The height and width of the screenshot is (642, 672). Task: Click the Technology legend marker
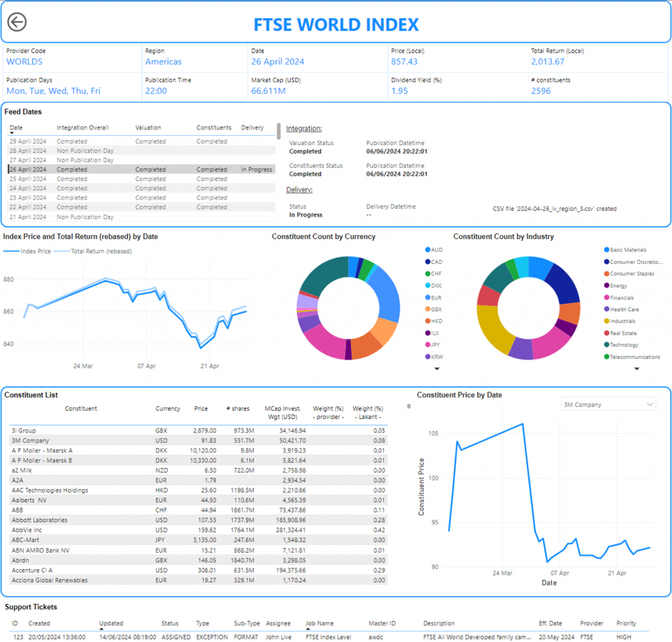tap(606, 345)
